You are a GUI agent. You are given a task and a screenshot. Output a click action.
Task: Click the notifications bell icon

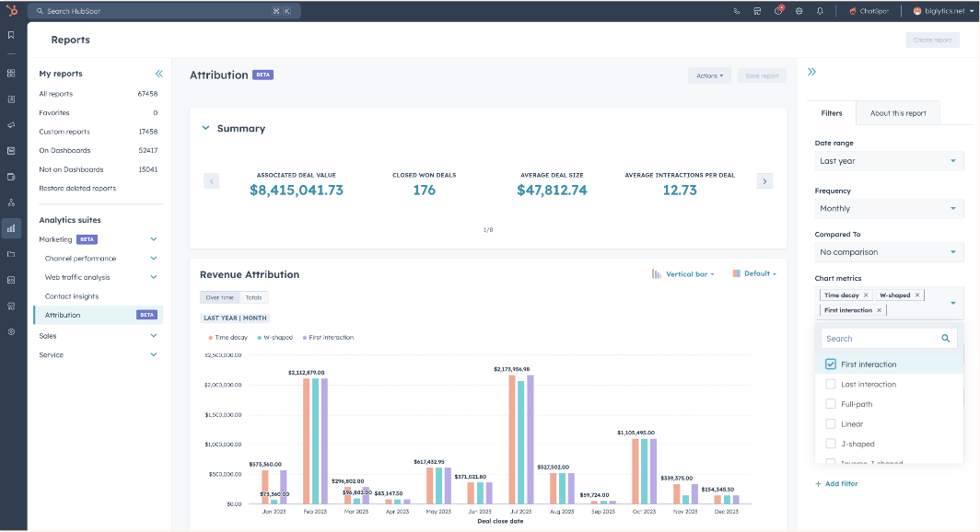[x=819, y=11]
